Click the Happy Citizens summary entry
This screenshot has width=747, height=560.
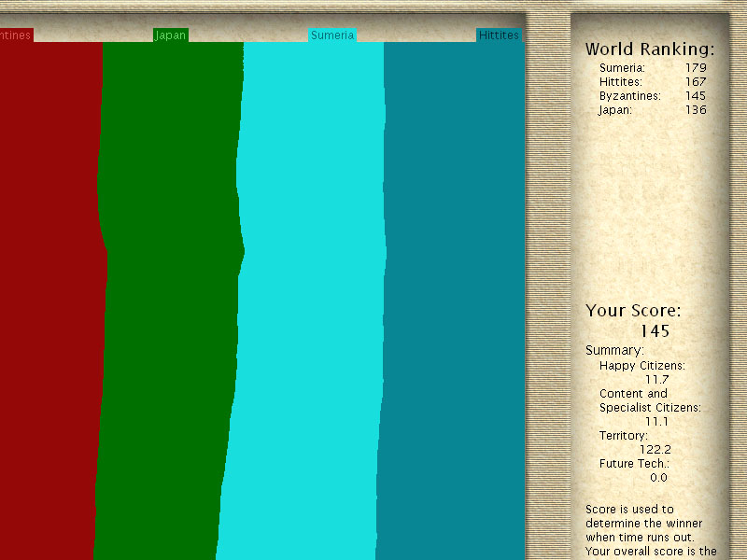click(x=642, y=366)
